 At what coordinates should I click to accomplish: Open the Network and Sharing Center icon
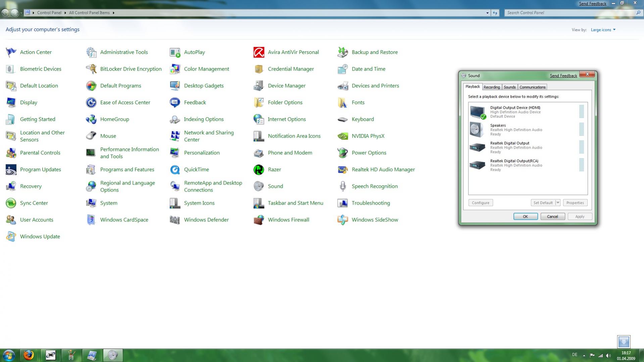click(x=175, y=136)
